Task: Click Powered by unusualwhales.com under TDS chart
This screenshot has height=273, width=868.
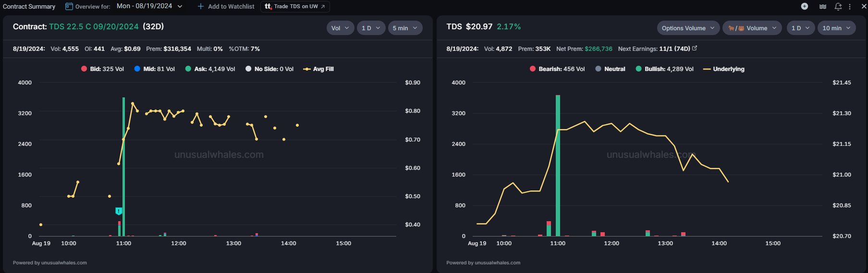Action: point(483,262)
